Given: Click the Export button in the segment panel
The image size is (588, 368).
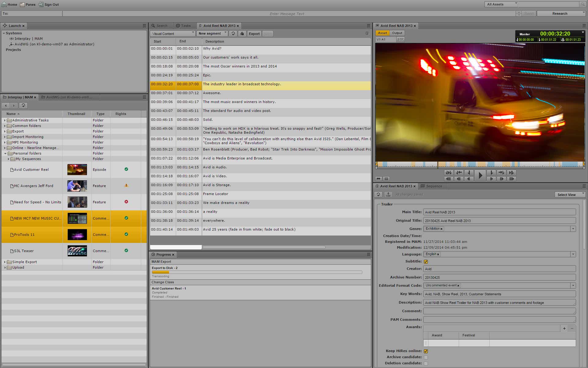Looking at the screenshot, I should coord(254,33).
